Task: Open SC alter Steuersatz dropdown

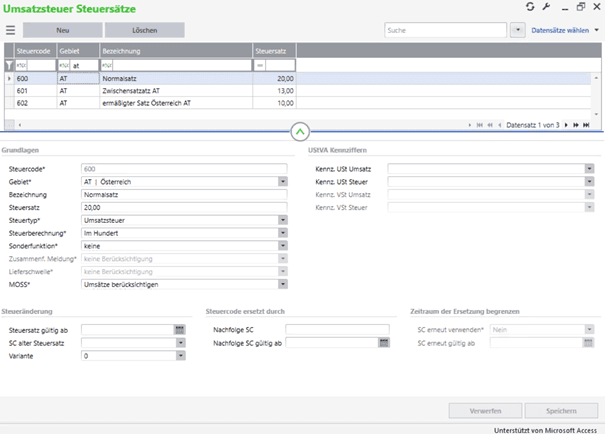Action: (x=181, y=343)
